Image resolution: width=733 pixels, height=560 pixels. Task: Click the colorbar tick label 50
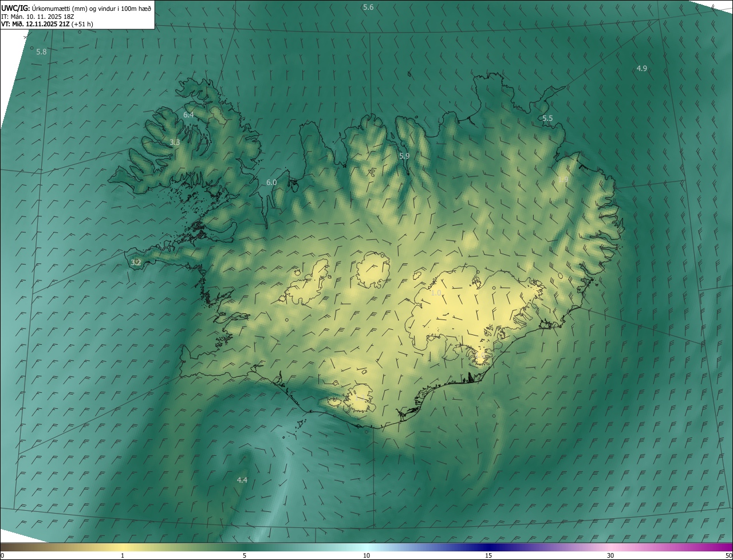tap(728, 555)
